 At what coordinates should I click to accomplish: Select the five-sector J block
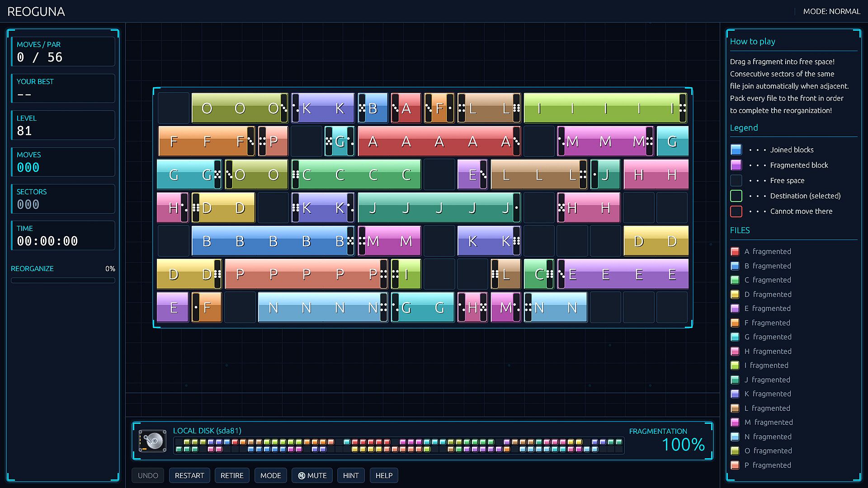click(439, 208)
